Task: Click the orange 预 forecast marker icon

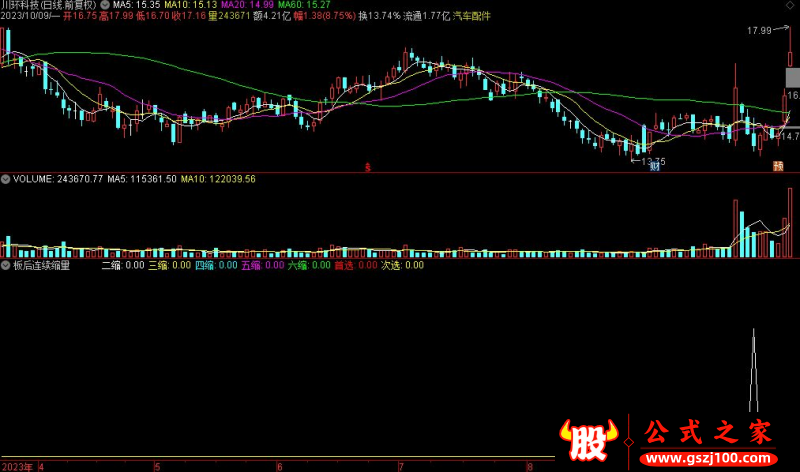Action: (x=777, y=167)
